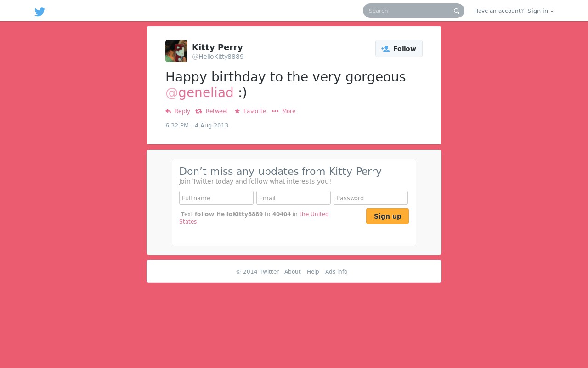The height and width of the screenshot is (368, 588).
Task: Focus the Search input field
Action: coord(409,11)
